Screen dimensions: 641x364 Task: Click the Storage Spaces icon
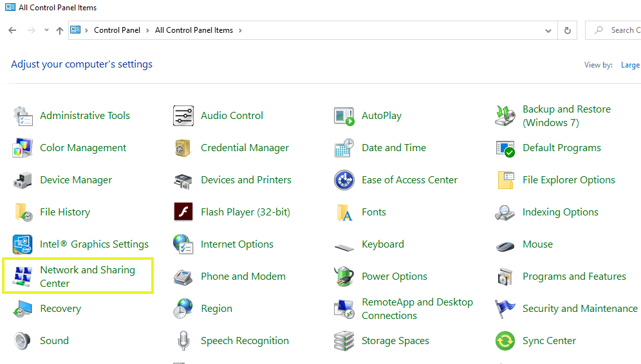click(344, 341)
